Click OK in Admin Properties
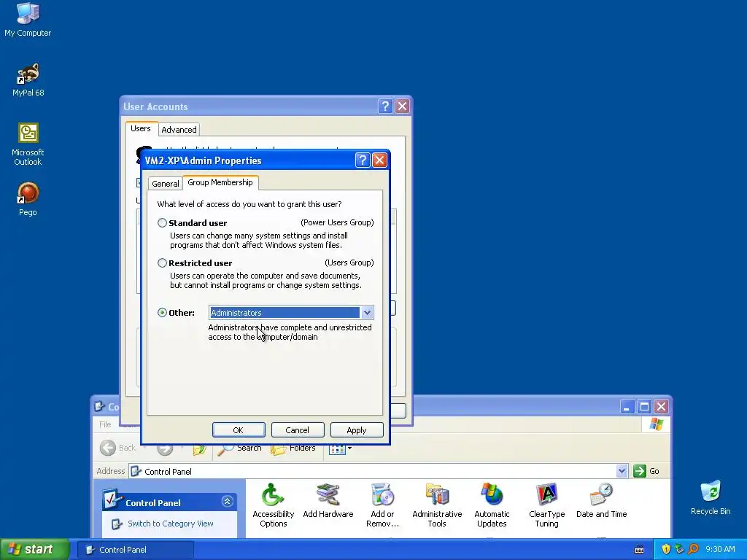 239,430
